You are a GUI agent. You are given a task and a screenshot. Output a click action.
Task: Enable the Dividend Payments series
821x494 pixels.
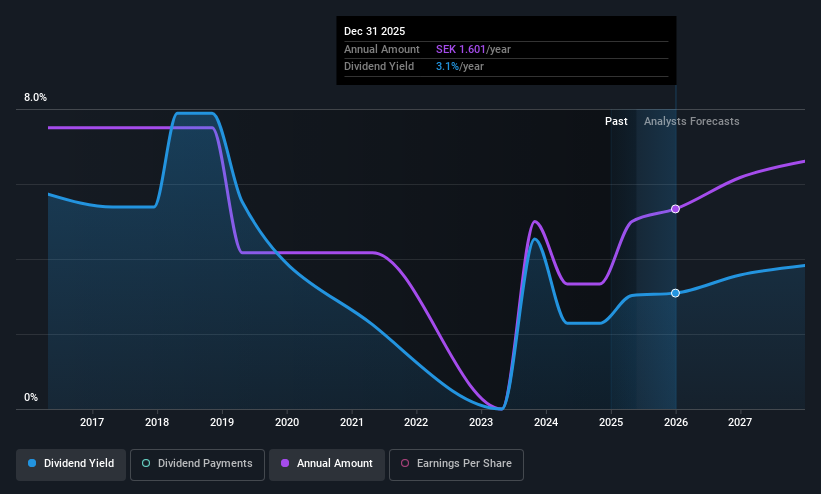[197, 464]
